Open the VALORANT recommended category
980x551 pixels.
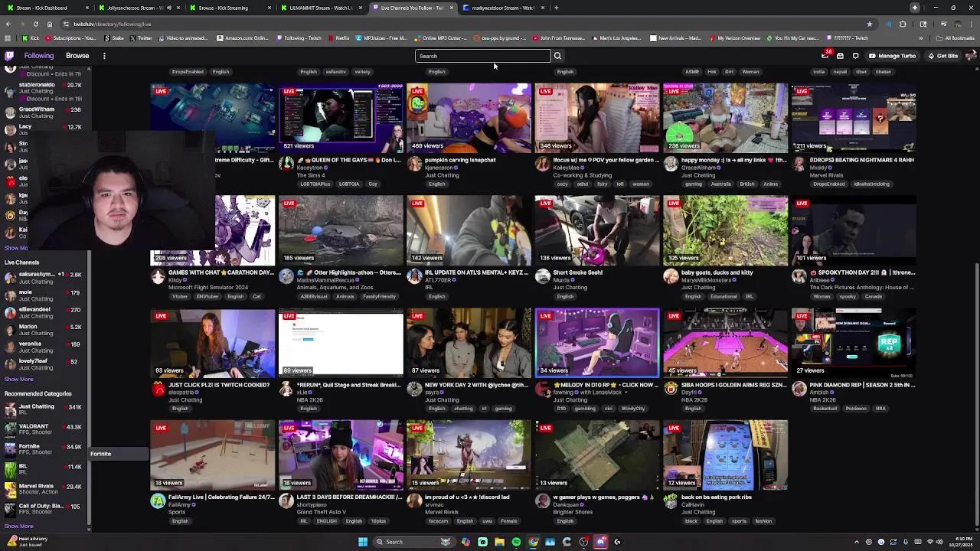click(x=44, y=430)
